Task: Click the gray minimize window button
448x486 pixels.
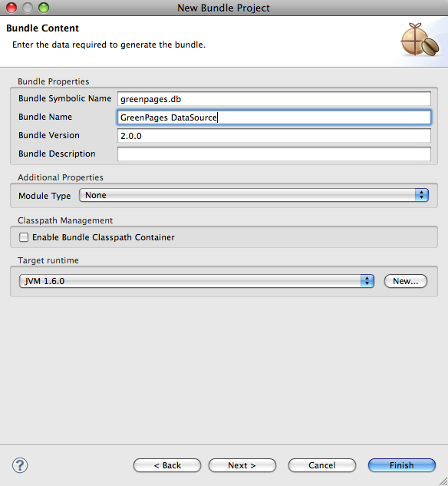Action: [28, 8]
